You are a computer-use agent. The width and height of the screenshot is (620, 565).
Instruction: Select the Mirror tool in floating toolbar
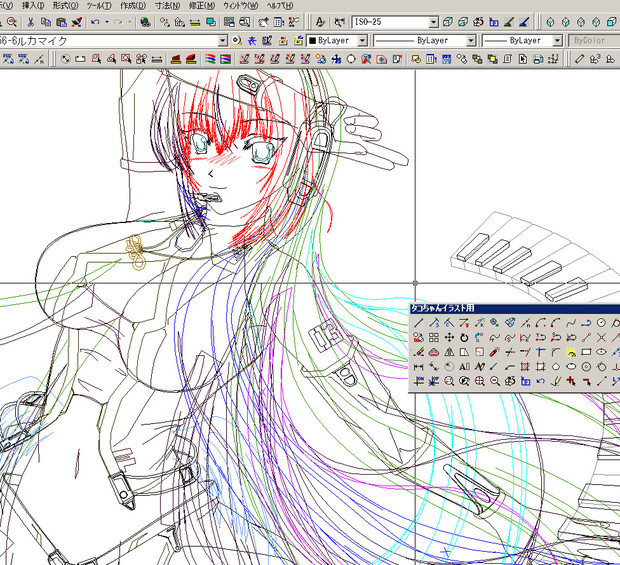point(449,352)
